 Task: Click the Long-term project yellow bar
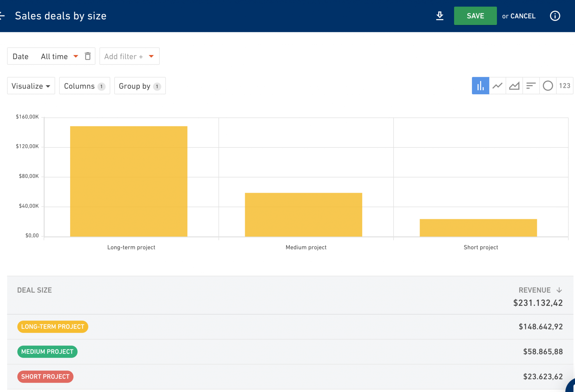coord(129,181)
